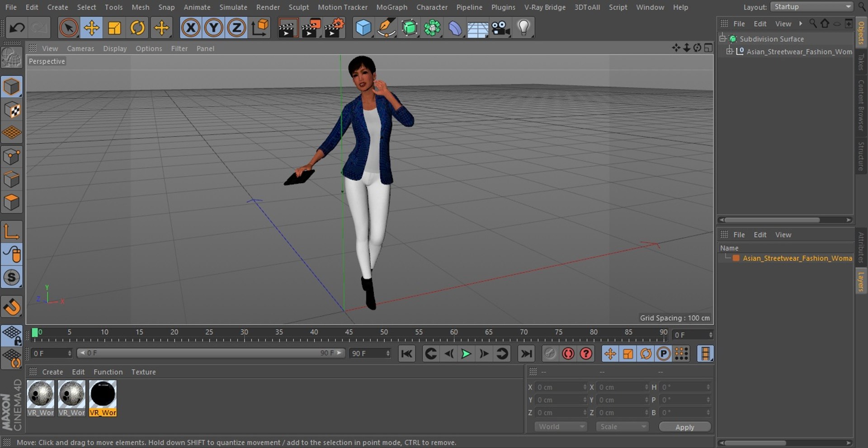Screen dimensions: 868x448
Task: Open the MoGraph menu
Action: tap(392, 7)
